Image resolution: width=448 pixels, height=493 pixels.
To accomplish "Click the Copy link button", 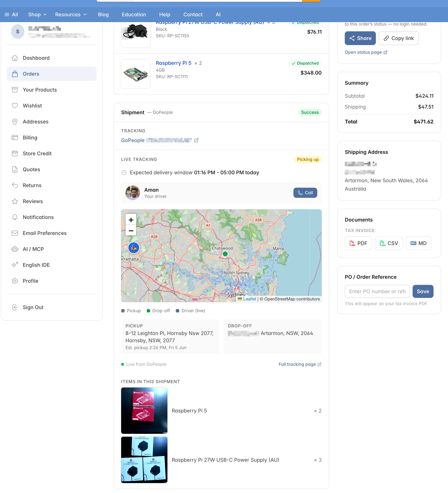I will point(398,38).
